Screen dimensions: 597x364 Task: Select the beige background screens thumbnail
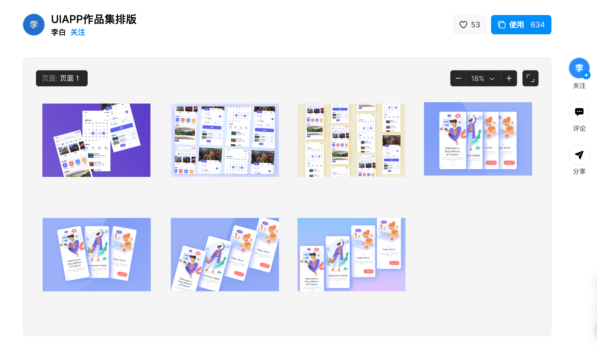(351, 140)
